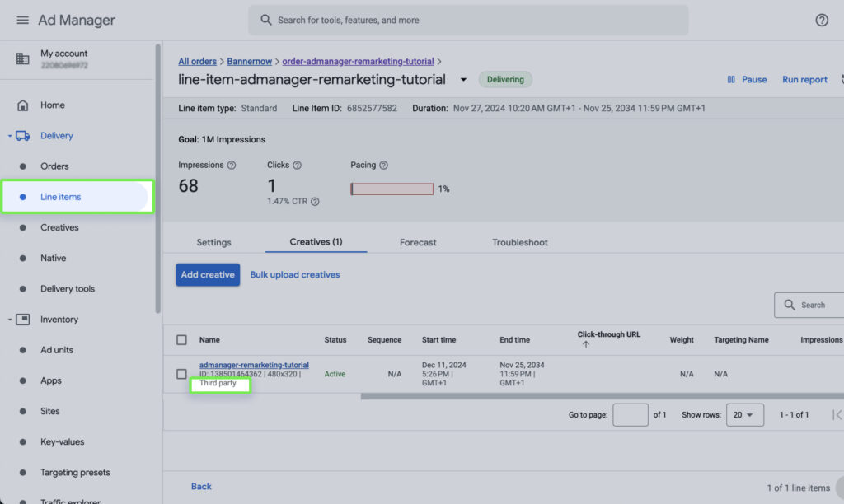844x504 pixels.
Task: Open Creatives in the sidebar
Action: pyautogui.click(x=59, y=227)
